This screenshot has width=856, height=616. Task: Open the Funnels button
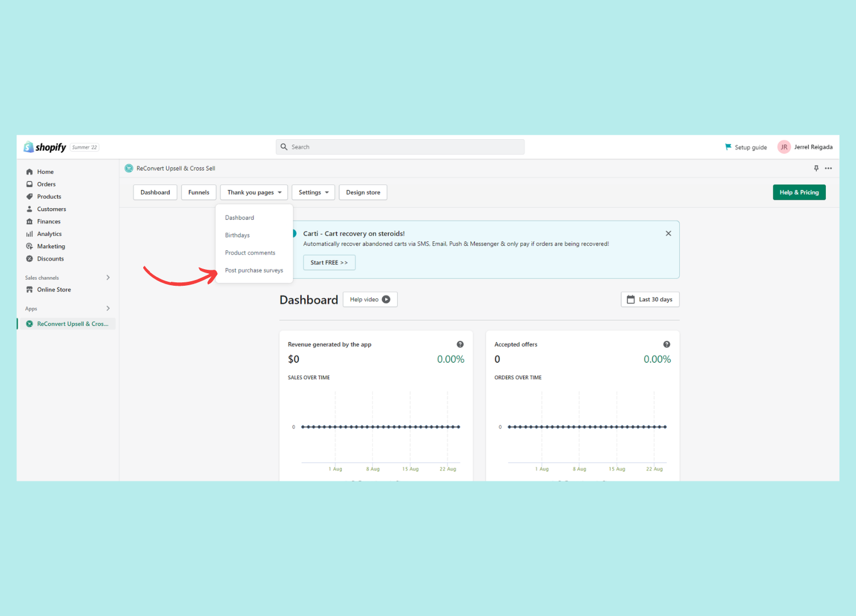coord(199,192)
